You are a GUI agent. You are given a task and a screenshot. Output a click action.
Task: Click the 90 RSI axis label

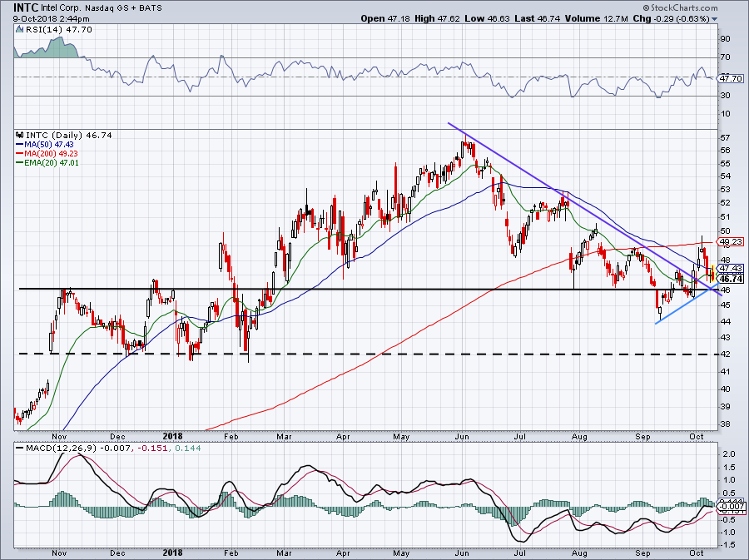[x=725, y=38]
